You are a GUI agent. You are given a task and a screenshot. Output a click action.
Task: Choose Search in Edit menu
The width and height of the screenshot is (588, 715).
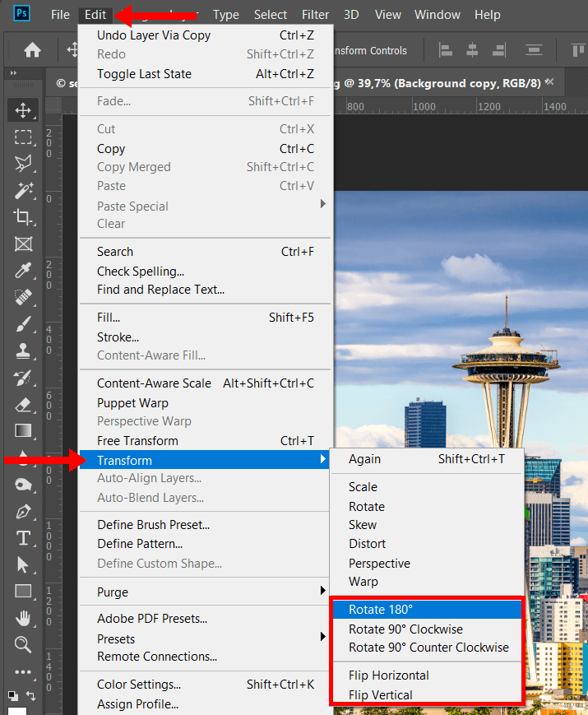205,252
